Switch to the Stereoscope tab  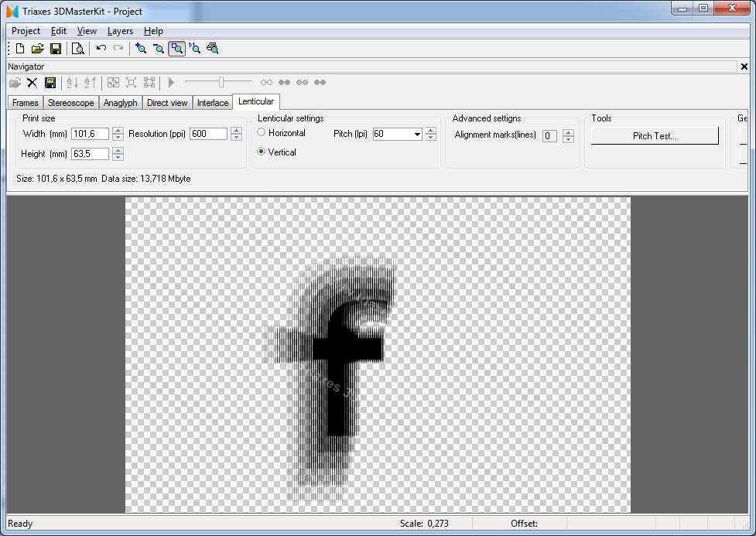point(71,103)
